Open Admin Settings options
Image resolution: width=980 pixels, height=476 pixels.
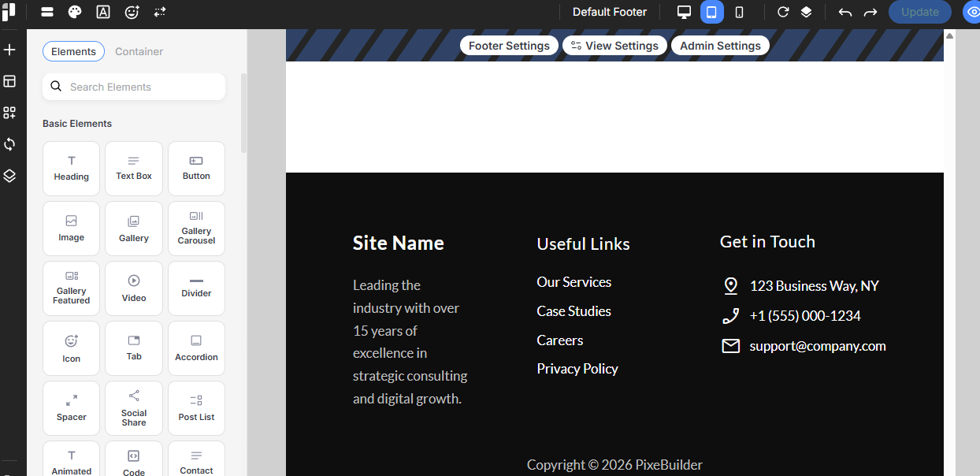click(720, 46)
